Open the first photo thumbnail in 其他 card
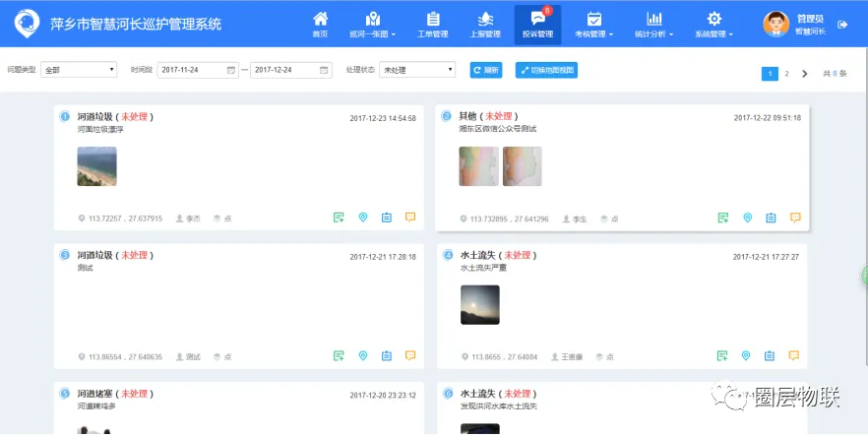The image size is (868, 436). pos(479,166)
